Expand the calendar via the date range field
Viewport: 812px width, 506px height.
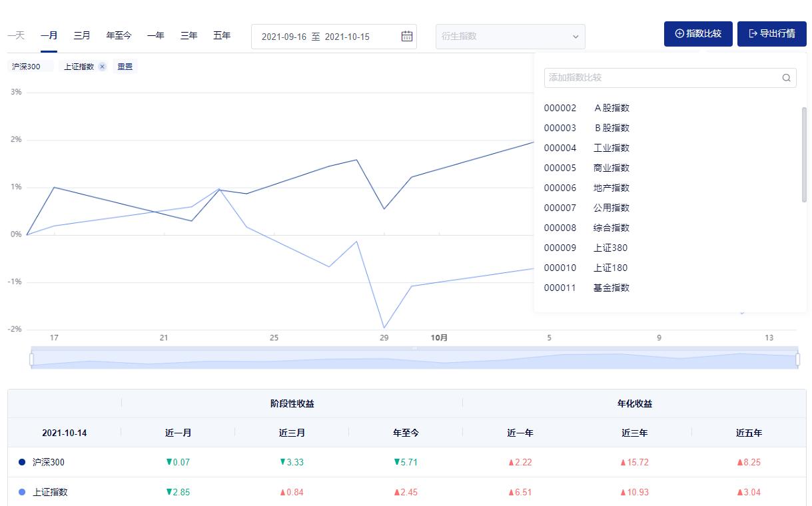(333, 36)
